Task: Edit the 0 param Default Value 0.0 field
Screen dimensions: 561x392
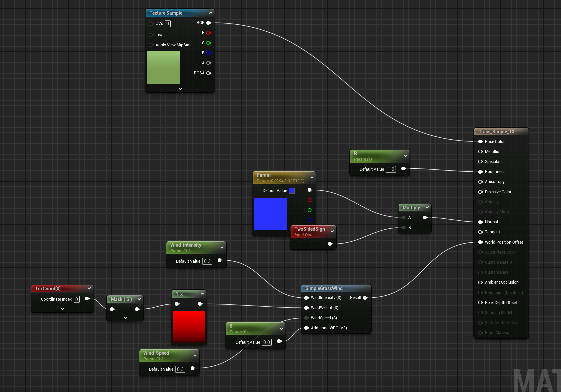Action: pyautogui.click(x=267, y=342)
